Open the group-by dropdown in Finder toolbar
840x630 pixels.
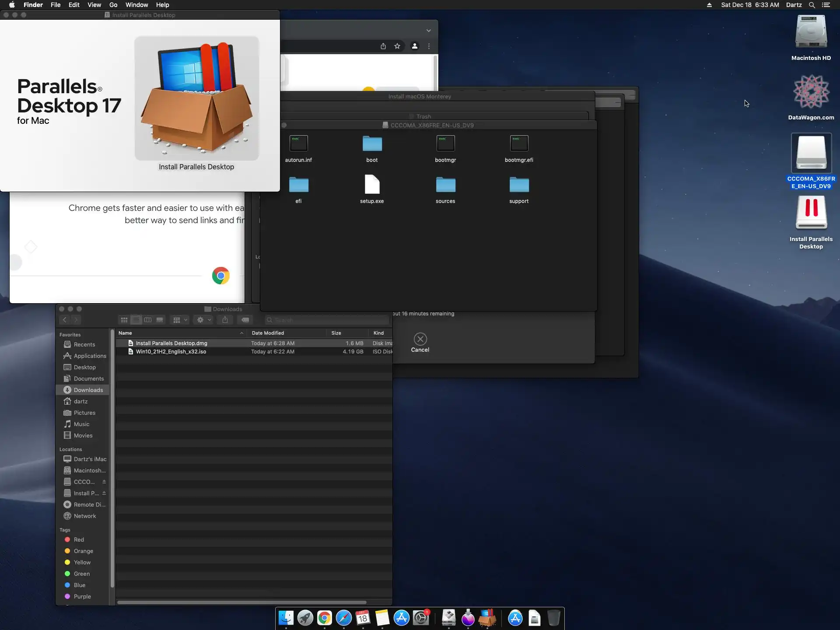[x=180, y=320]
